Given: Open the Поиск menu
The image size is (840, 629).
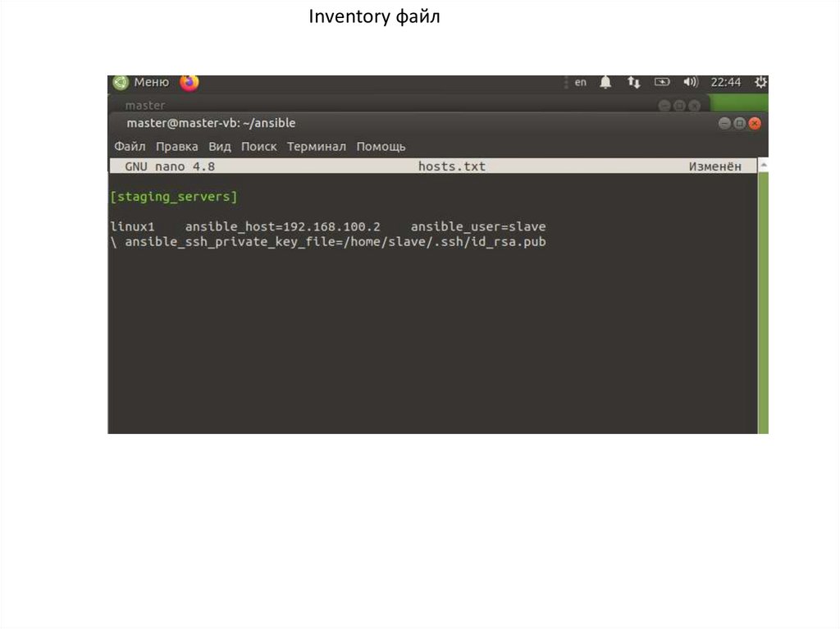Looking at the screenshot, I should 258,146.
